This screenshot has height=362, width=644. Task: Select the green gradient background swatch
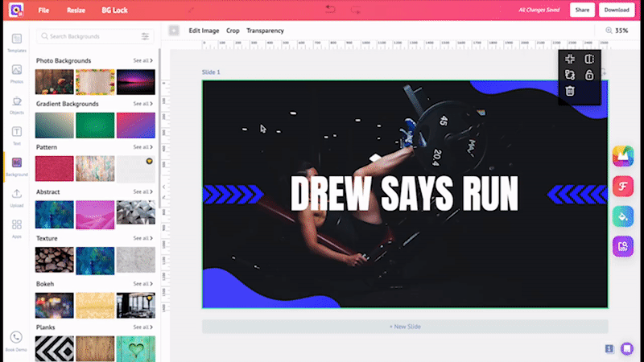(95, 125)
